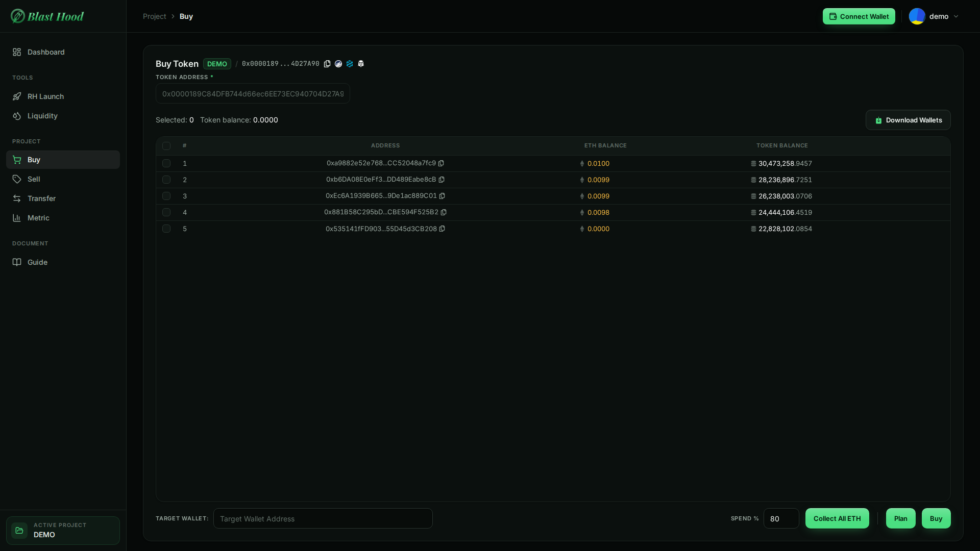Click the Spend % value field

(x=781, y=518)
